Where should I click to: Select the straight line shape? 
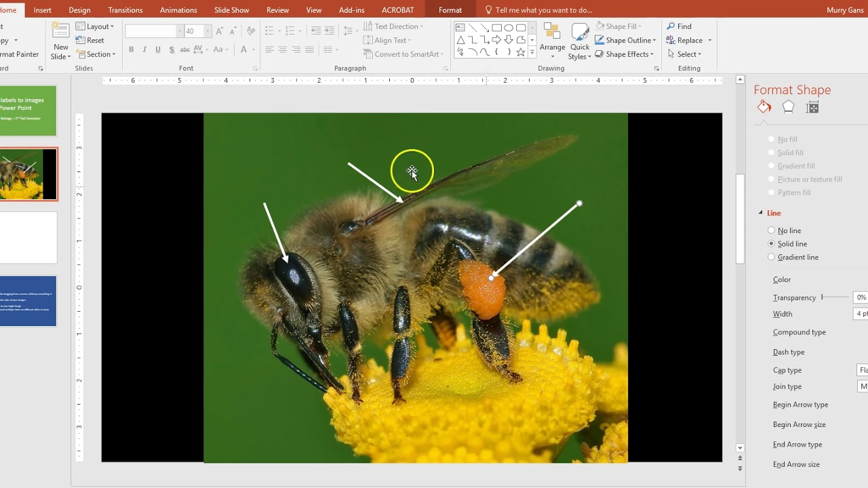[x=473, y=28]
